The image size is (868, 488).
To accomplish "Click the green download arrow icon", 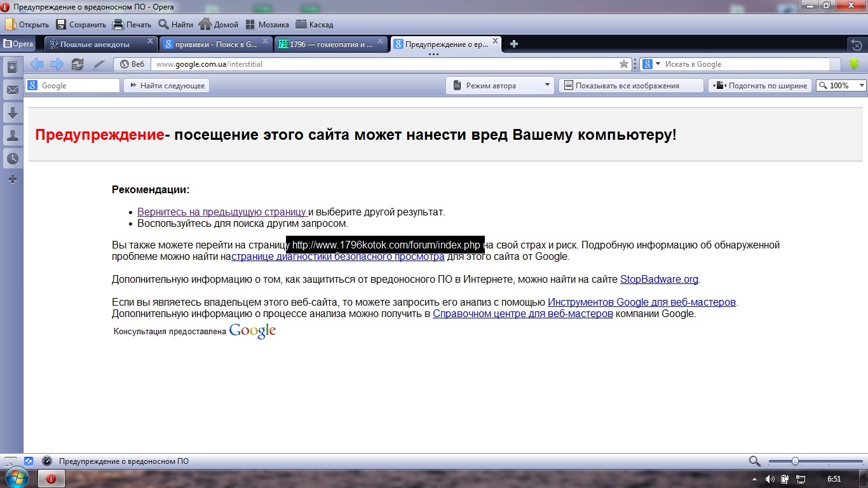I will (854, 64).
